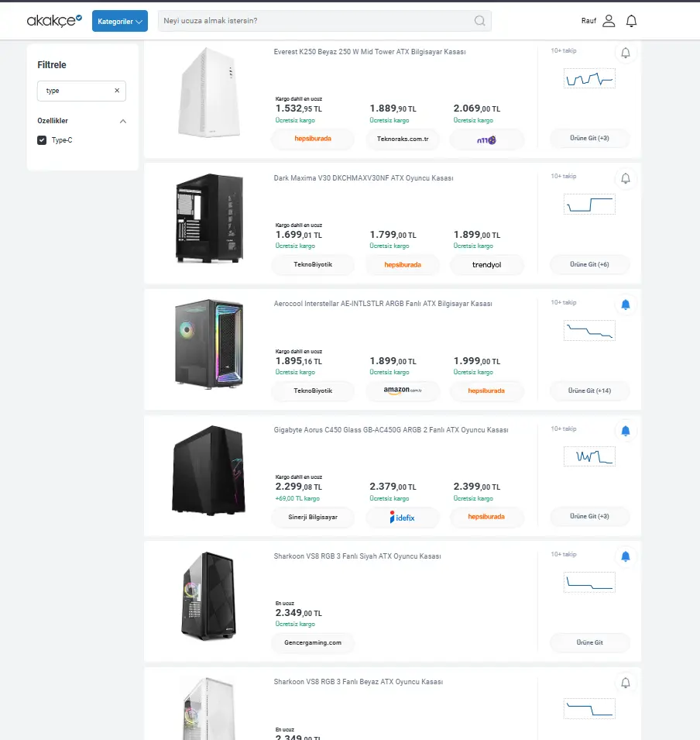
Task: Open TeknoBiyotik offer for Dark Maxima V30
Action: coord(313,265)
